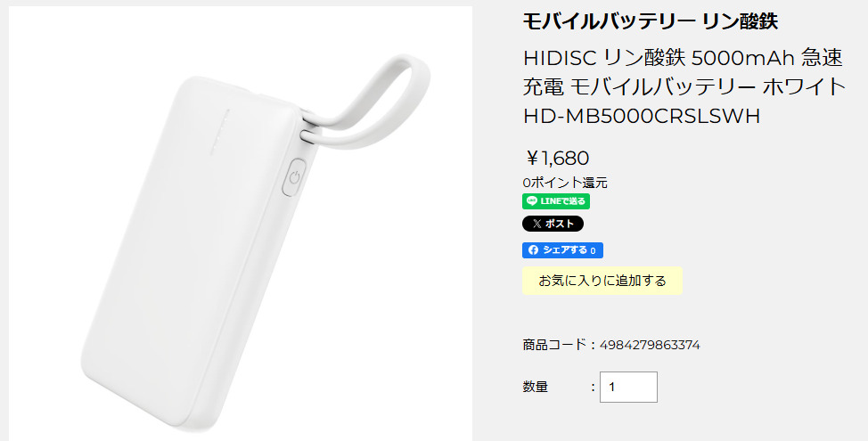Share on Facebook with the シェアする button
The height and width of the screenshot is (441, 868).
(x=562, y=250)
